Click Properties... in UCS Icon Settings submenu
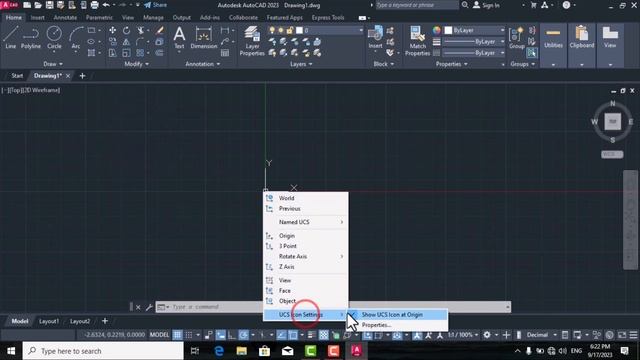Viewport: 640px width, 360px height. 398,325
